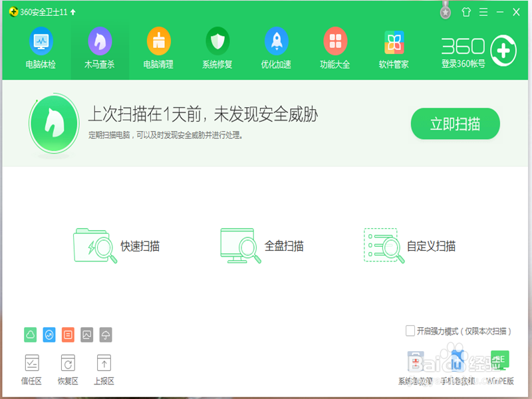Start 全盘扫描 full disk scan

pyautogui.click(x=261, y=246)
